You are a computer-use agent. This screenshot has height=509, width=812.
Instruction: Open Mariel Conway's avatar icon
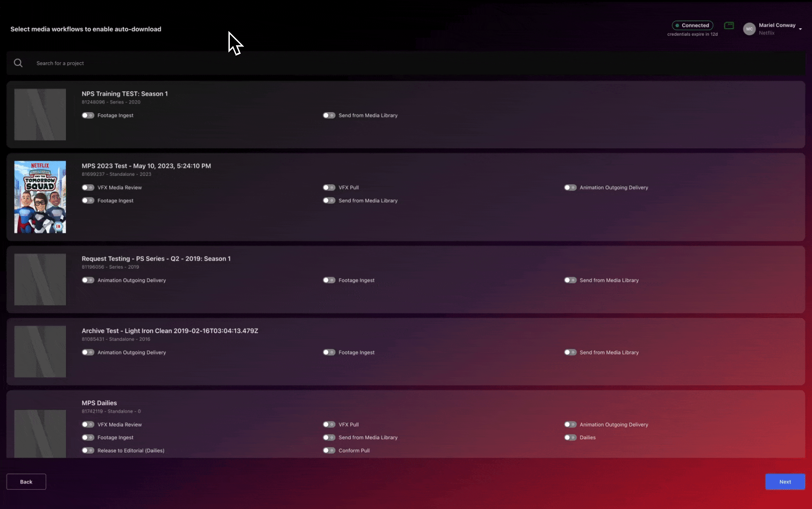pyautogui.click(x=749, y=29)
